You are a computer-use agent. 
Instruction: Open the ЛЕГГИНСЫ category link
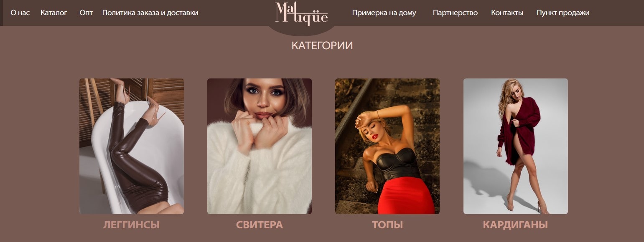point(131,225)
